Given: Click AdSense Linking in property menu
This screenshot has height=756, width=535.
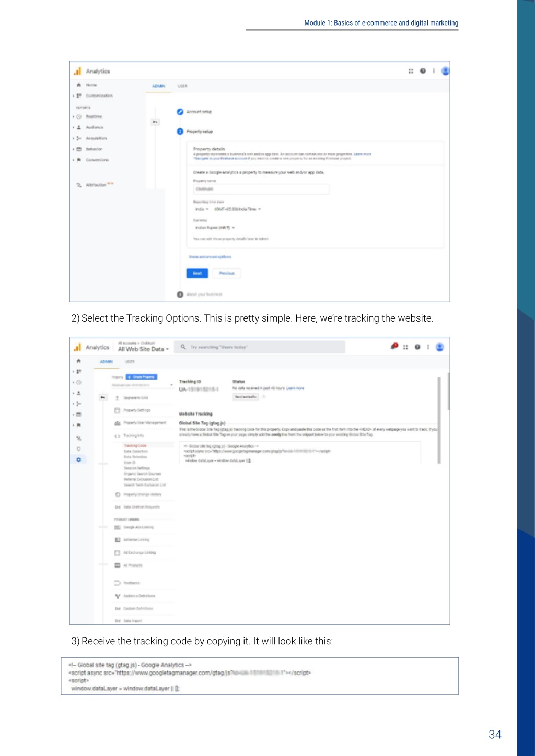Looking at the screenshot, I should point(132,540).
